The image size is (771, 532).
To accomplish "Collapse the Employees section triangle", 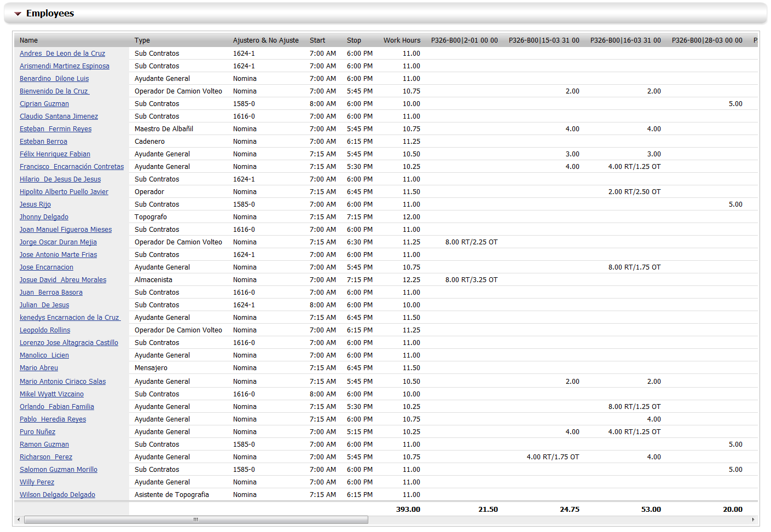I will [x=18, y=14].
